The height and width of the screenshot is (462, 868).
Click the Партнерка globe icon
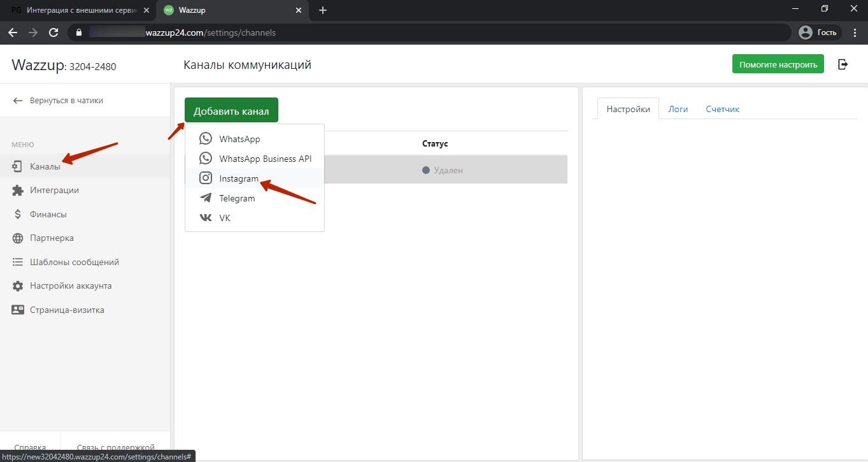18,238
